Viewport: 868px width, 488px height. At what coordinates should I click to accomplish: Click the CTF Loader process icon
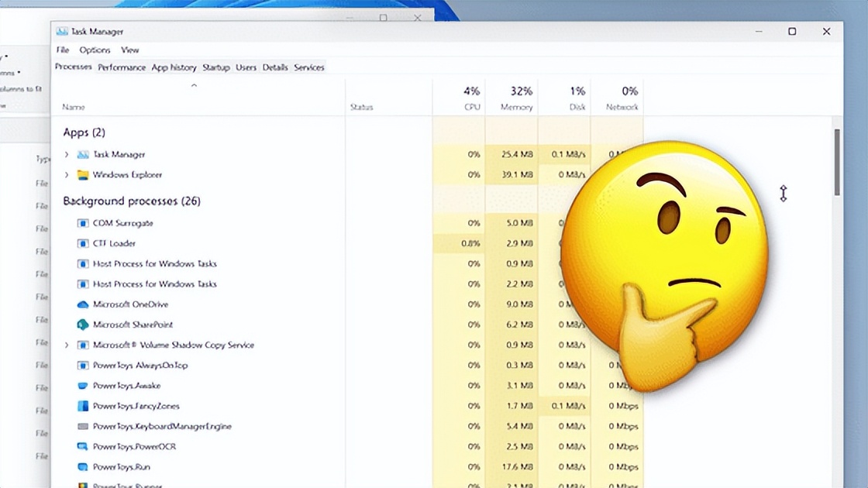pyautogui.click(x=83, y=242)
